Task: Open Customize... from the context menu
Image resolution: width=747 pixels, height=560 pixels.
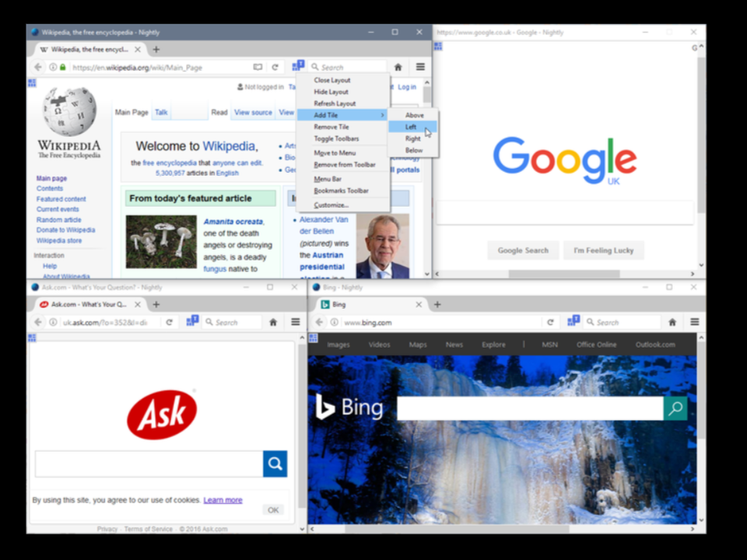Action: [331, 205]
